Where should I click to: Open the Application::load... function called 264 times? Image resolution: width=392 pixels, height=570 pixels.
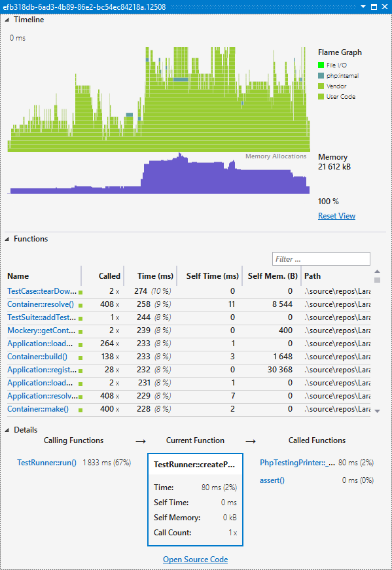(40, 344)
